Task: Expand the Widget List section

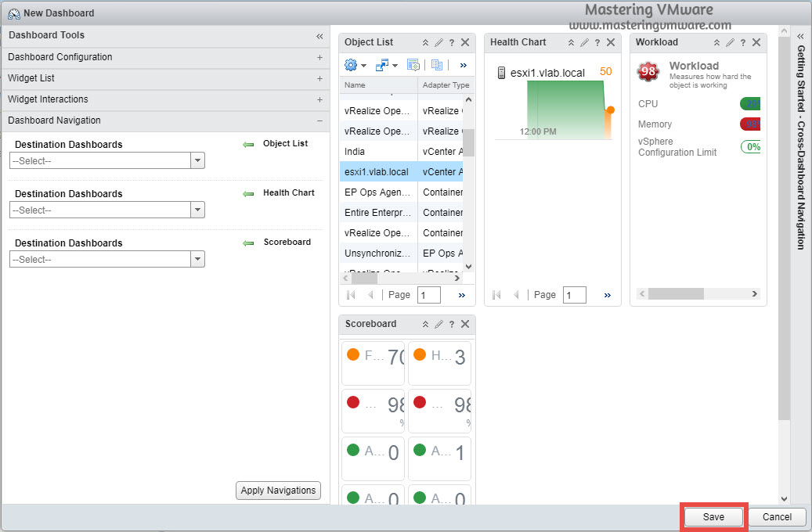Action: point(319,79)
